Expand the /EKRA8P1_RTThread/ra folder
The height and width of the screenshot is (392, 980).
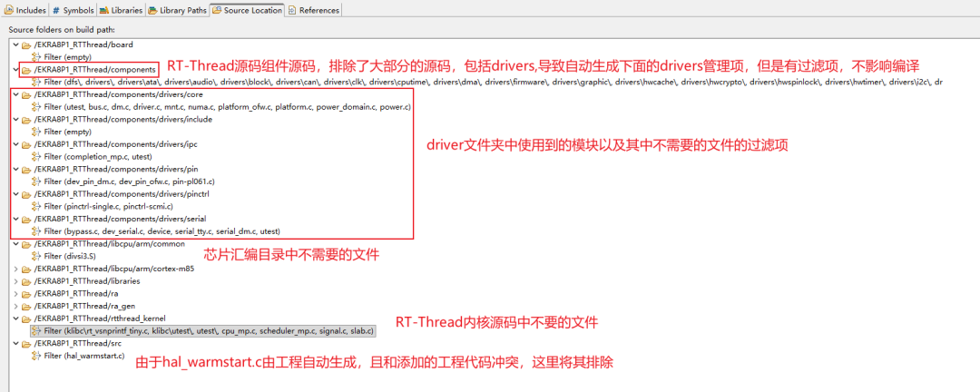[x=15, y=293]
